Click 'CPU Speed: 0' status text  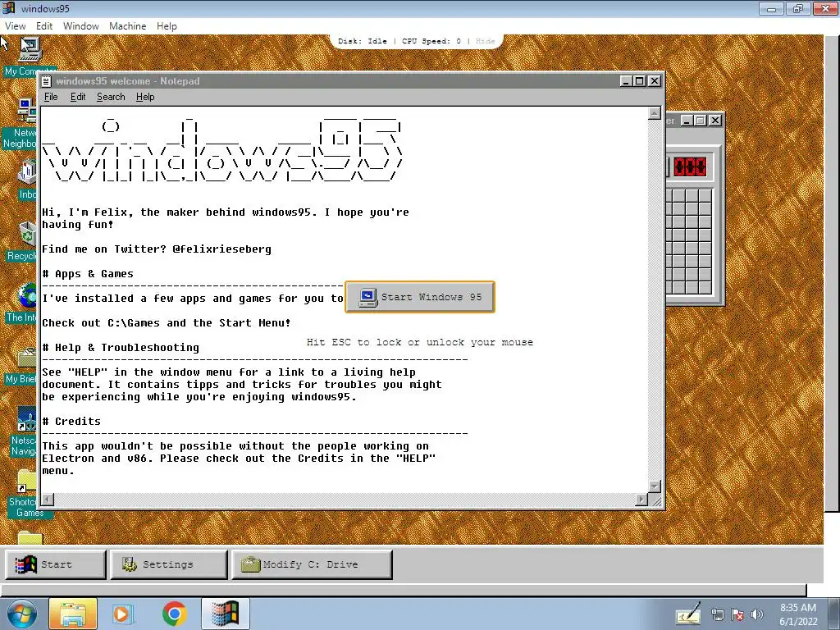coord(431,41)
